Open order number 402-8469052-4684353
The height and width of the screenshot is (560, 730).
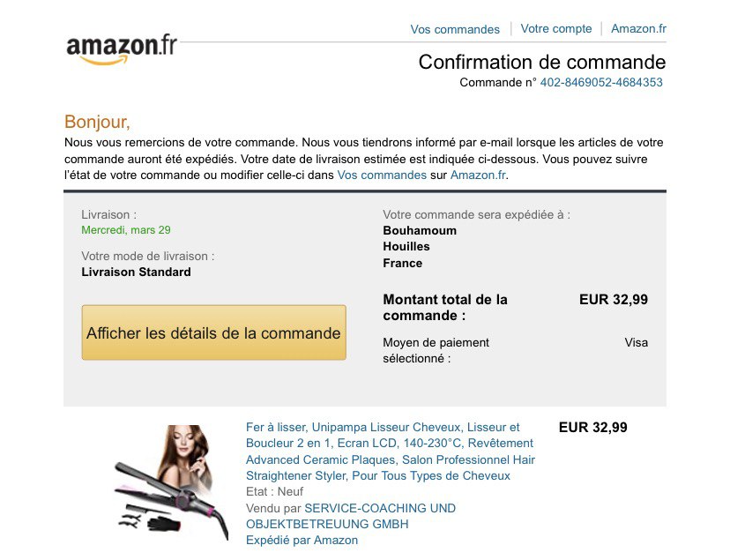click(x=601, y=82)
